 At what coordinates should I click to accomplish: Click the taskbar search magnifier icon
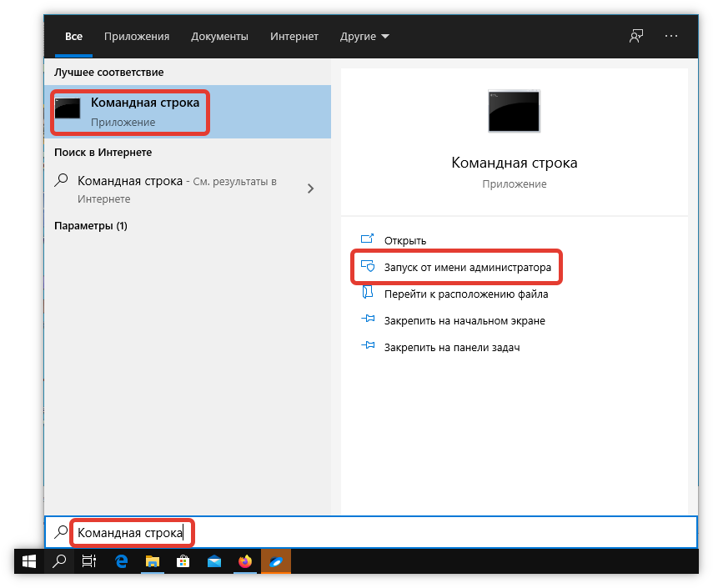click(x=59, y=561)
